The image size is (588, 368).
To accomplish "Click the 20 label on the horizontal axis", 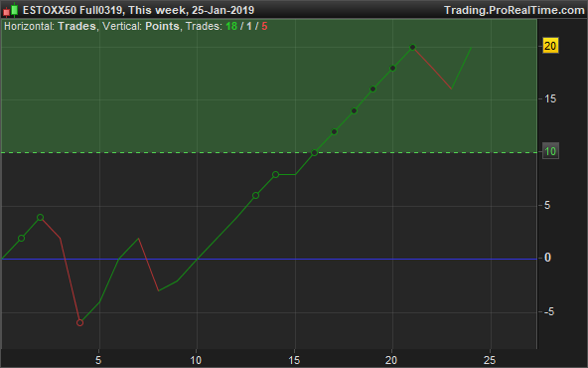I will [391, 360].
